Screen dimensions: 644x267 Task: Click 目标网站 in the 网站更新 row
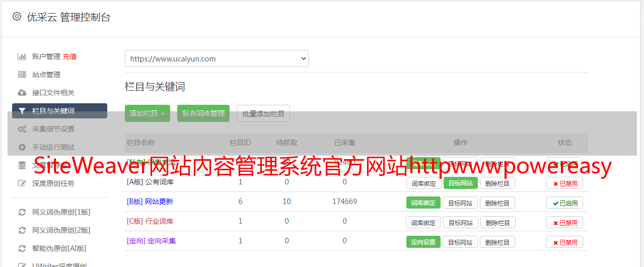coord(460,203)
